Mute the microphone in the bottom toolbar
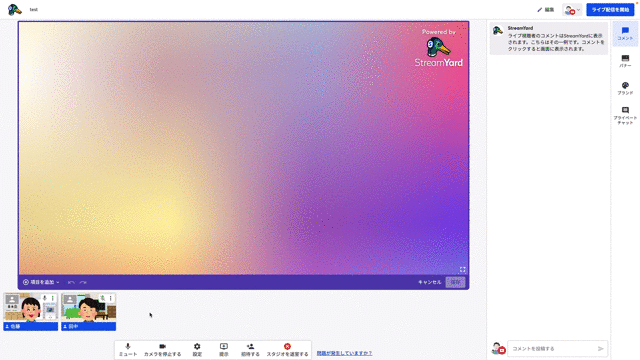The width and height of the screenshot is (640, 360). tap(128, 350)
